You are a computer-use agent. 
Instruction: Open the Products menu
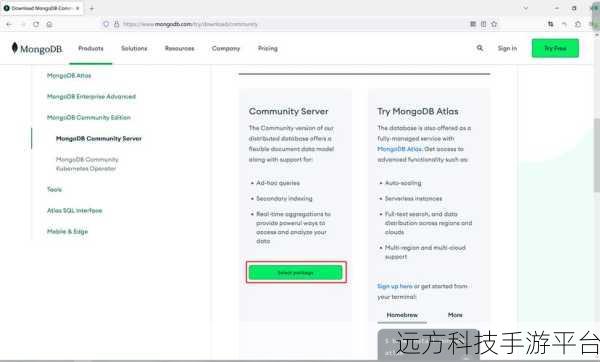(91, 48)
